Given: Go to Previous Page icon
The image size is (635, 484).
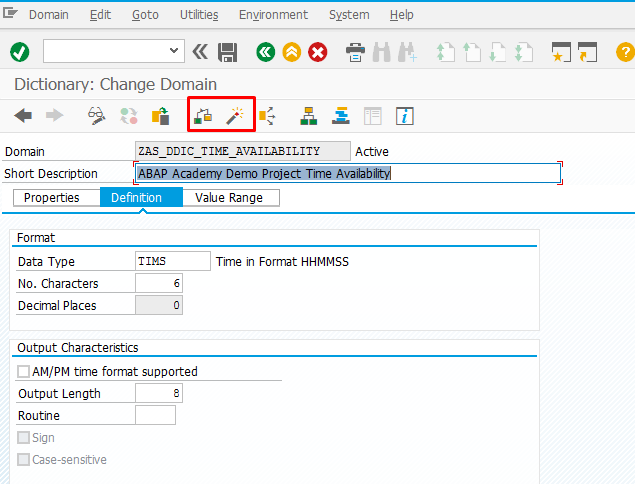Looking at the screenshot, I should pos(472,52).
